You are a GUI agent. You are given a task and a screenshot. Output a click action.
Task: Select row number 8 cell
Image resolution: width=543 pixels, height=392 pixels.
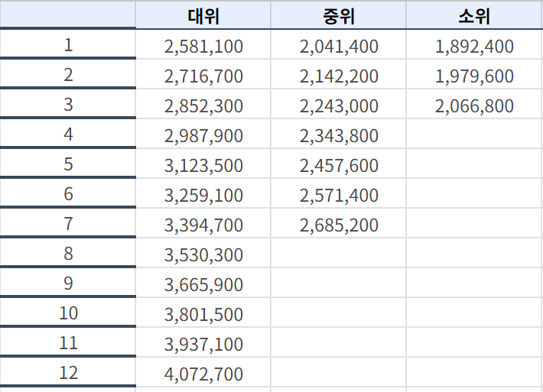[x=68, y=253]
